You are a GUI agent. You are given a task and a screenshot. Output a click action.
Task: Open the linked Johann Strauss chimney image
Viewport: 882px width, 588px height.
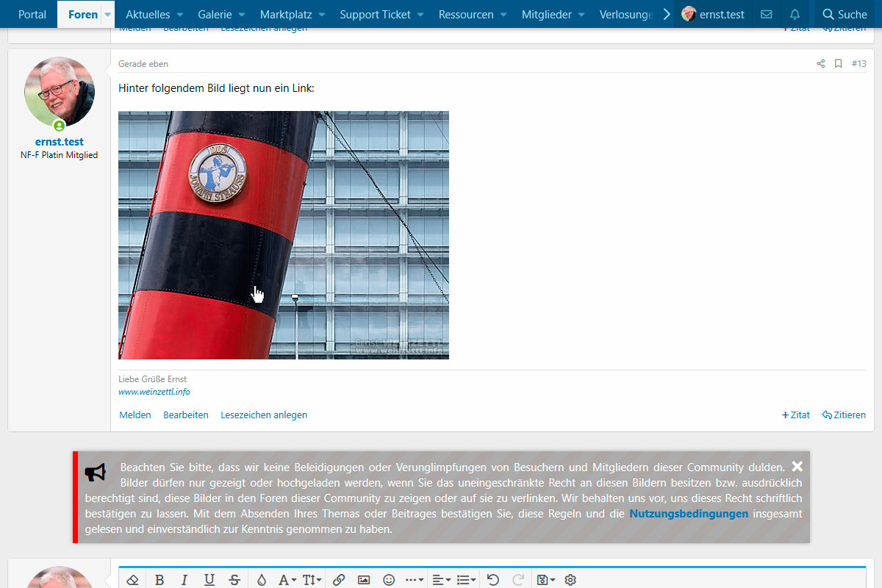[284, 235]
